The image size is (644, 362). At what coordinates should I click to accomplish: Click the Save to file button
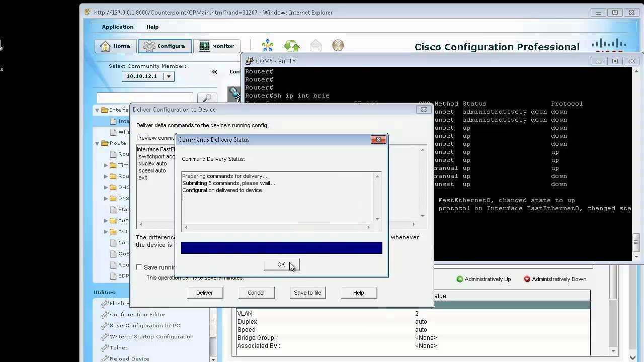click(307, 293)
